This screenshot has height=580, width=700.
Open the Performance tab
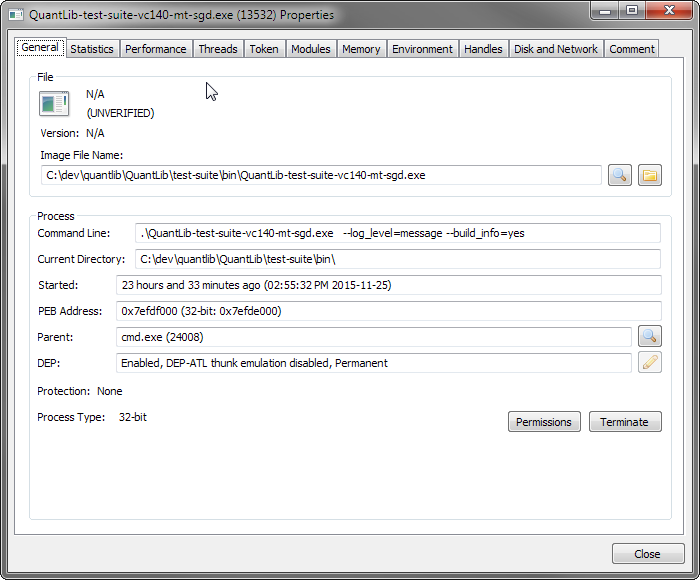[x=155, y=49]
